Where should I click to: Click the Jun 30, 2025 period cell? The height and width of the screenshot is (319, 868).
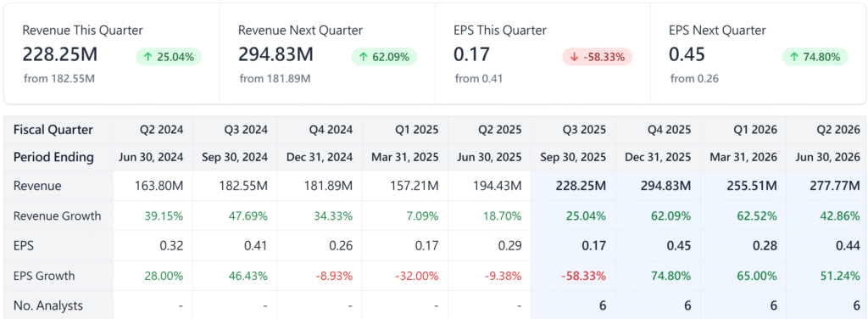coord(489,157)
